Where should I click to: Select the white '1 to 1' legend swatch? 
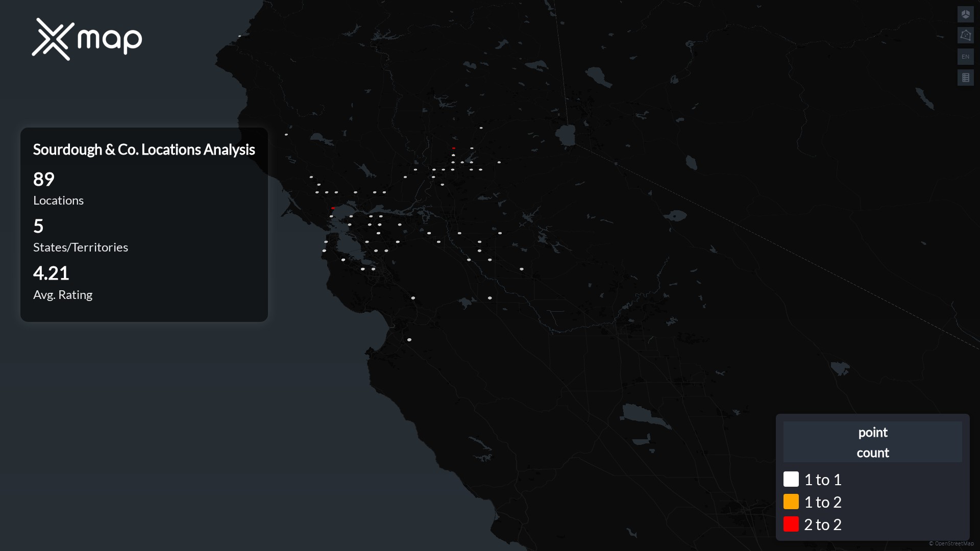coord(791,479)
